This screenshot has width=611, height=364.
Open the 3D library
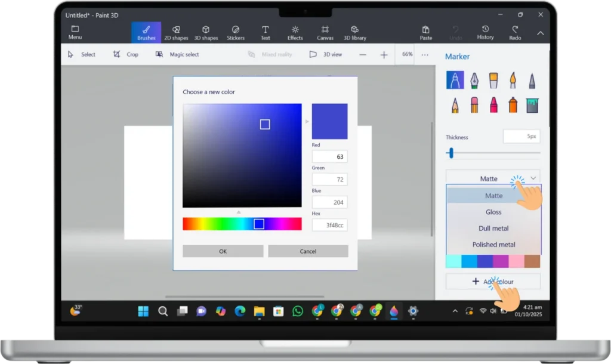(x=355, y=32)
